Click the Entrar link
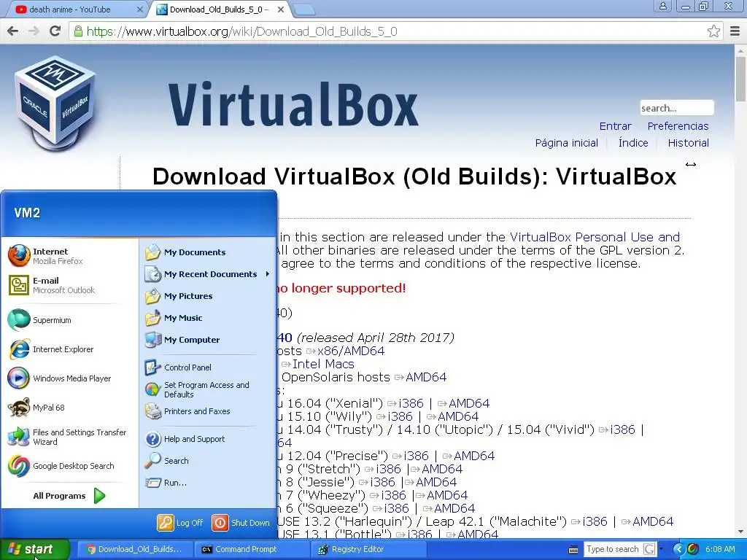The width and height of the screenshot is (747, 560). coord(615,126)
